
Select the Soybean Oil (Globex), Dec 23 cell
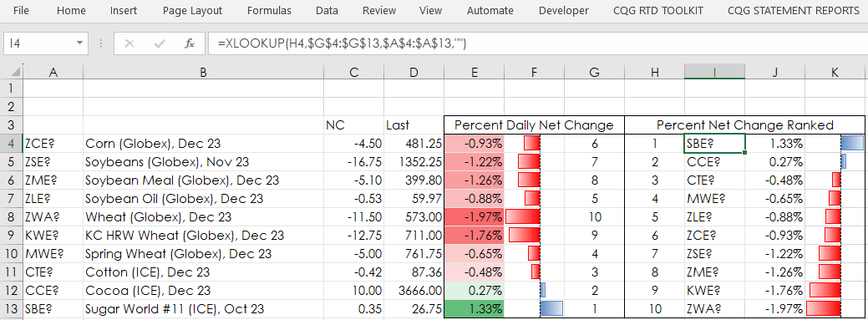203,198
